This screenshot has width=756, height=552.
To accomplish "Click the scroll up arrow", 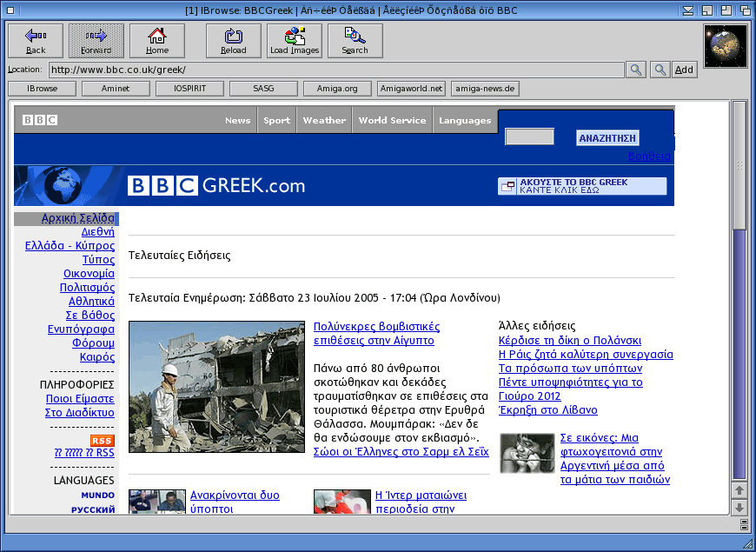I will [x=739, y=491].
